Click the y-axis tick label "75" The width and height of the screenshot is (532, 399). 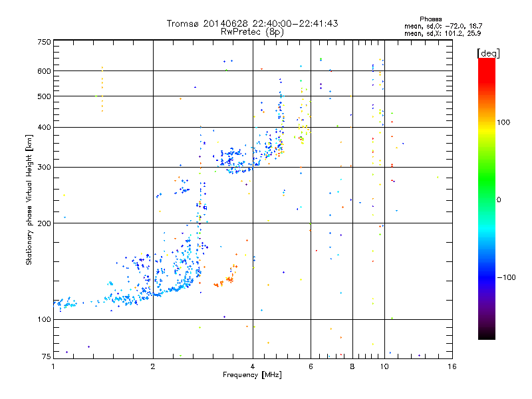tap(47, 356)
